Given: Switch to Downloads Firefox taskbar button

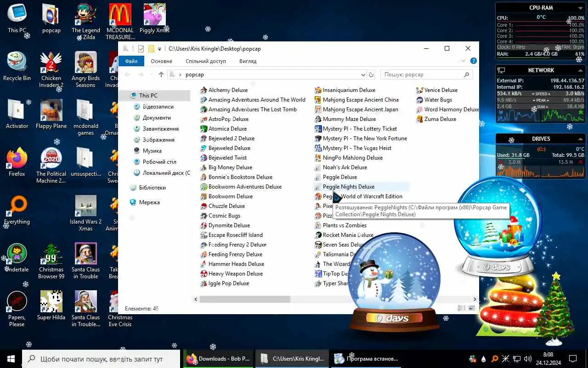Looking at the screenshot, I should [219, 359].
